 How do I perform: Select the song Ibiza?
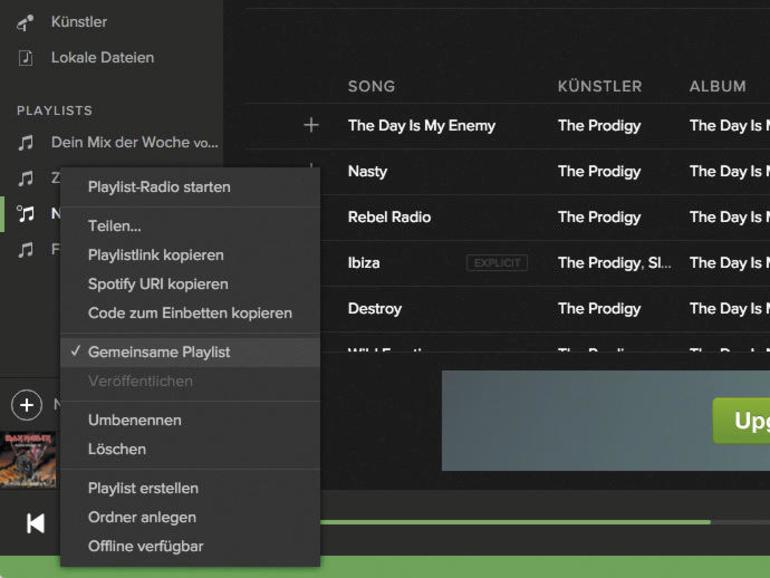(363, 263)
